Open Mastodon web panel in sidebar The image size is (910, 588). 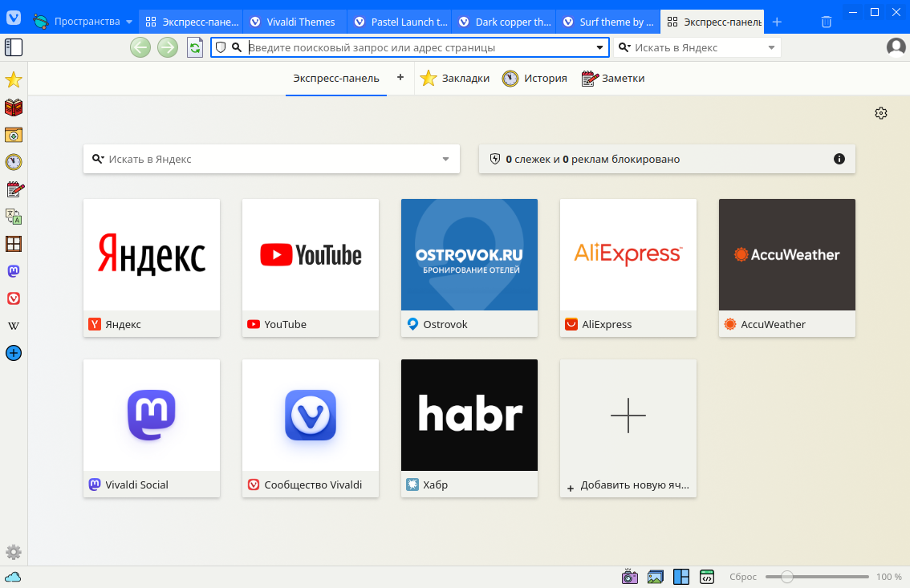click(14, 271)
